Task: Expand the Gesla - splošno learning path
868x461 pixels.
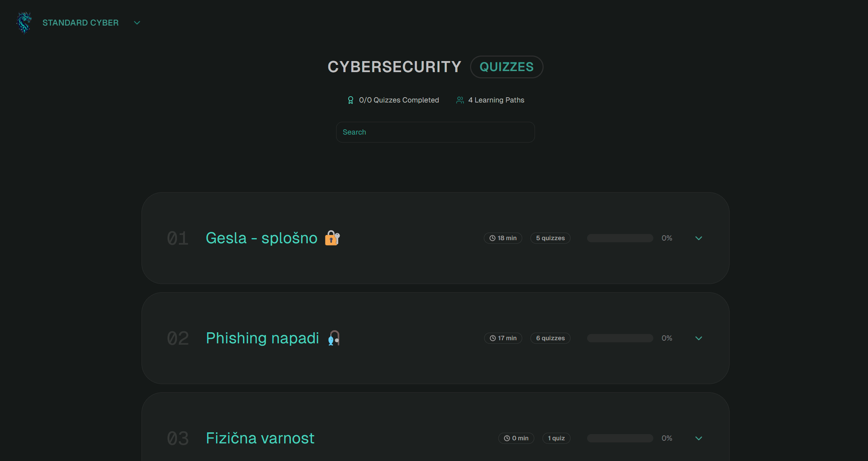Action: point(699,238)
